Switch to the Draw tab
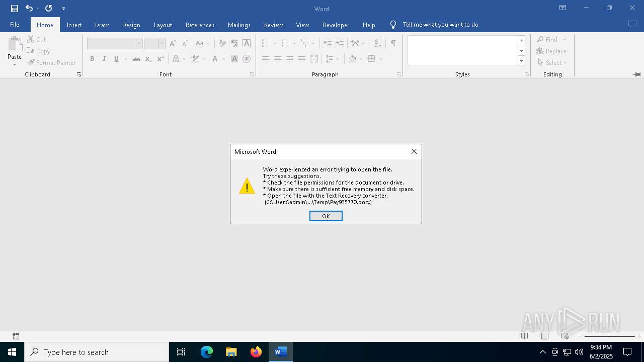The image size is (644, 362). click(102, 25)
